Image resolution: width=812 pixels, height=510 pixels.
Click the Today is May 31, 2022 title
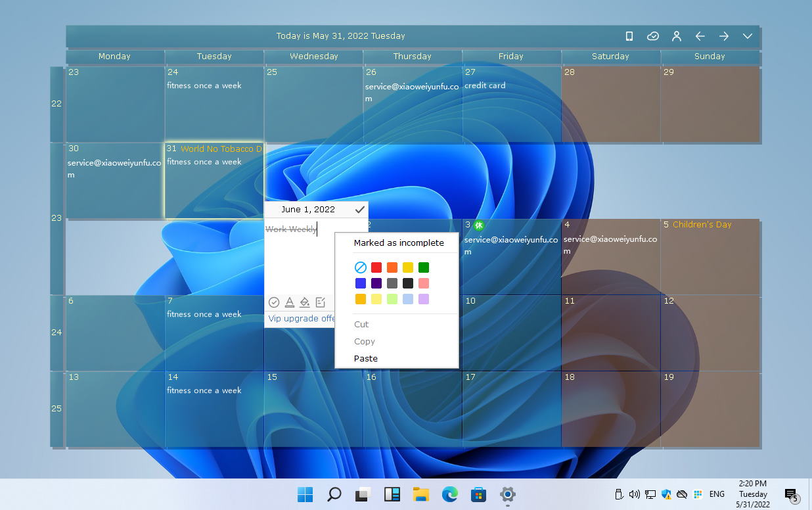(340, 36)
